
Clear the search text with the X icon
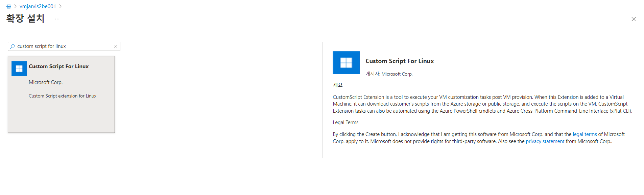116,47
